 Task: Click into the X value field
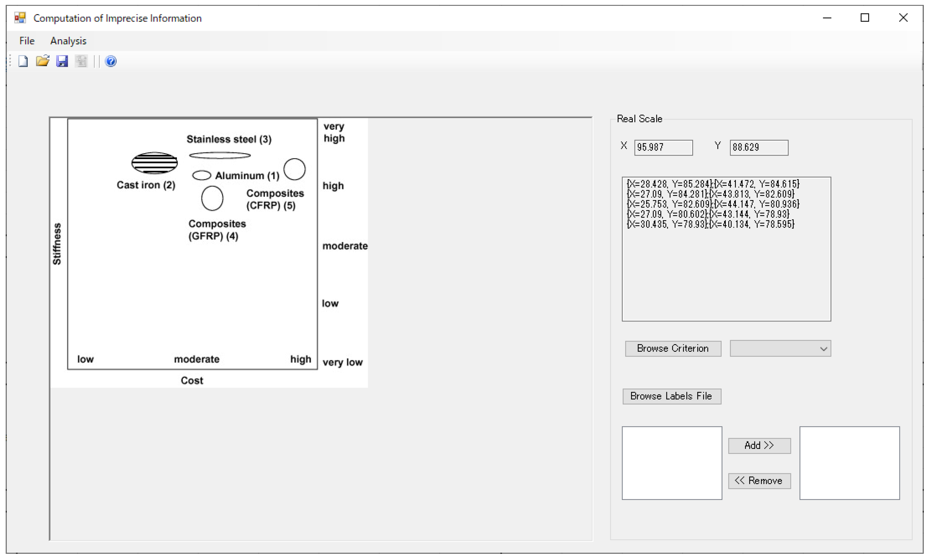pos(663,148)
